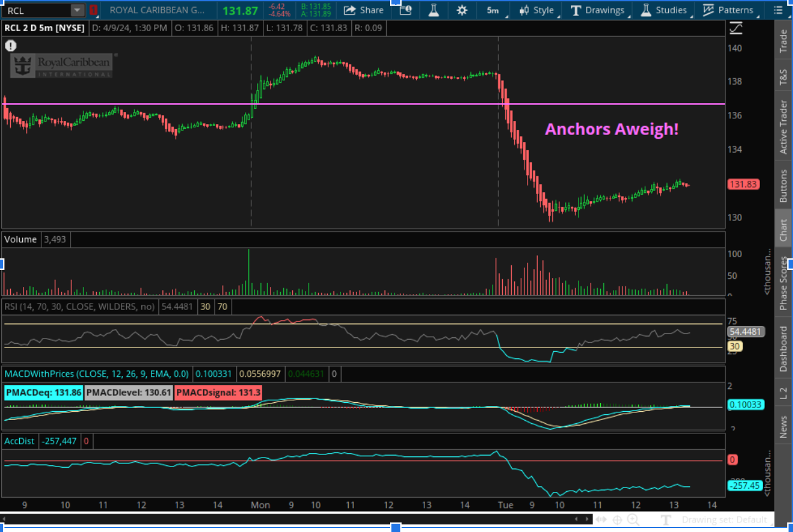Click the PMACDlevel: 130.61 label

pos(128,393)
